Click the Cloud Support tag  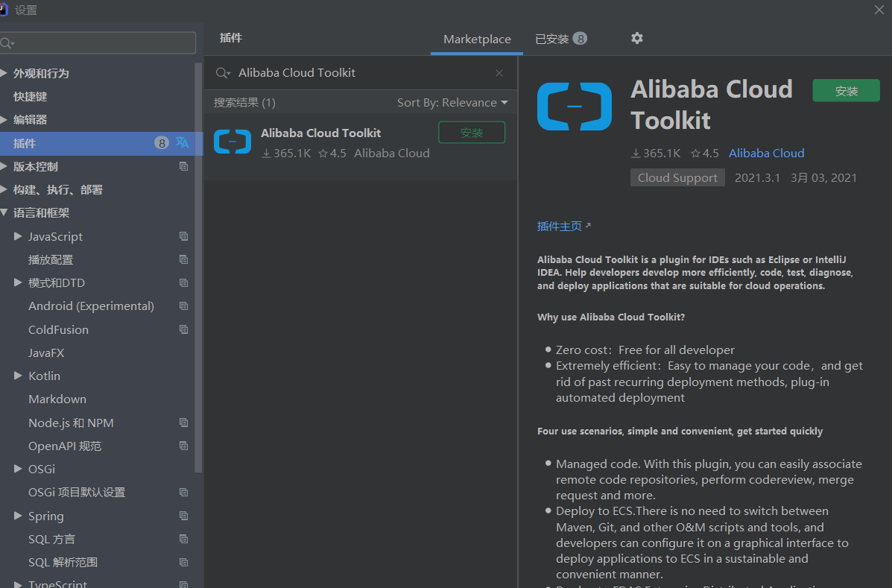(x=677, y=177)
